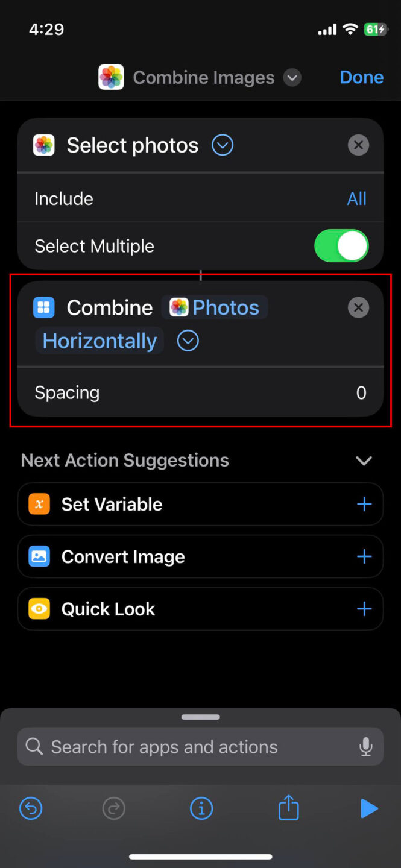The height and width of the screenshot is (868, 401).
Task: Click the blue grid icon on the Combine action
Action: (43, 307)
